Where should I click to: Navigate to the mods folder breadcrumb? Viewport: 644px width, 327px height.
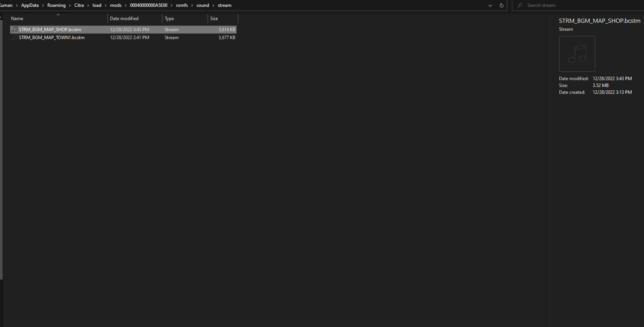(116, 5)
